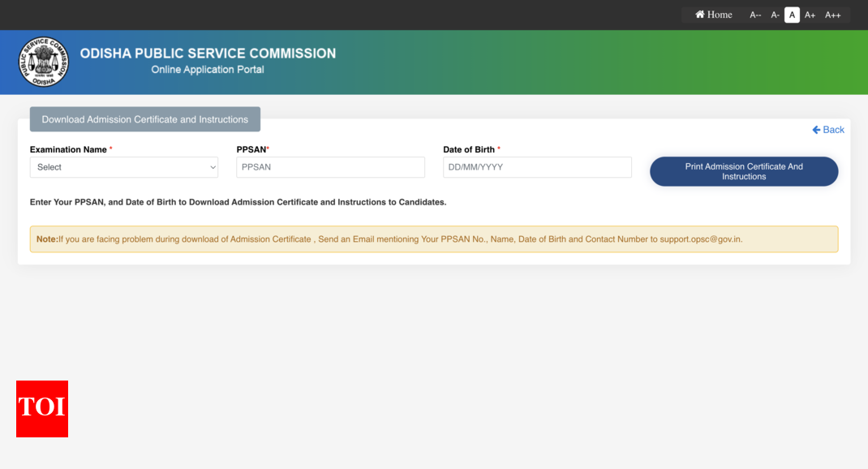The image size is (868, 469).
Task: Set largest font size A++
Action: point(832,15)
